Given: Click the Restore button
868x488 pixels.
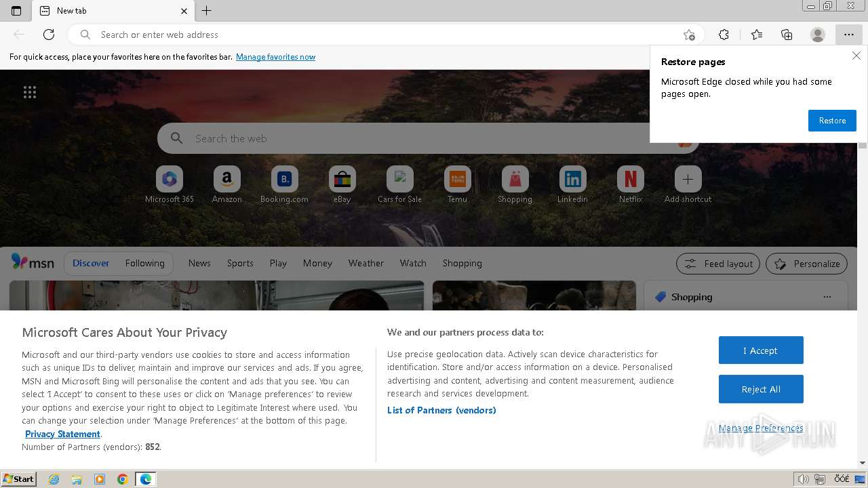Looking at the screenshot, I should click(832, 121).
